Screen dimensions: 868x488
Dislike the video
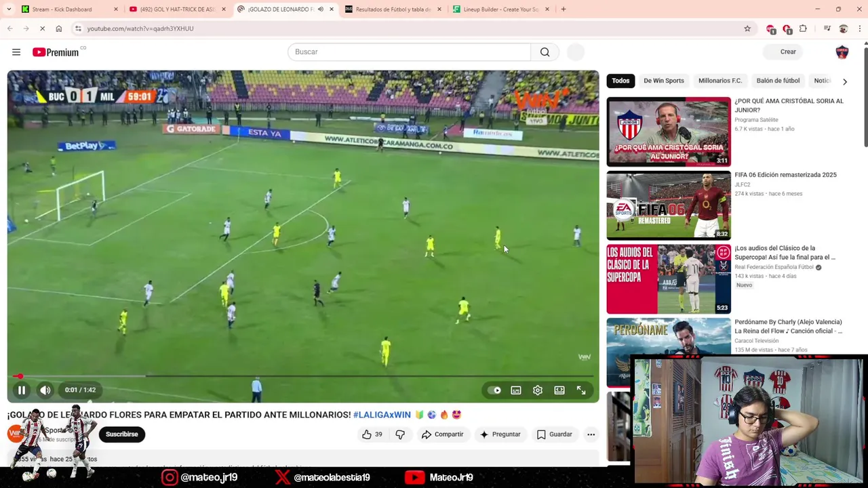pos(400,434)
